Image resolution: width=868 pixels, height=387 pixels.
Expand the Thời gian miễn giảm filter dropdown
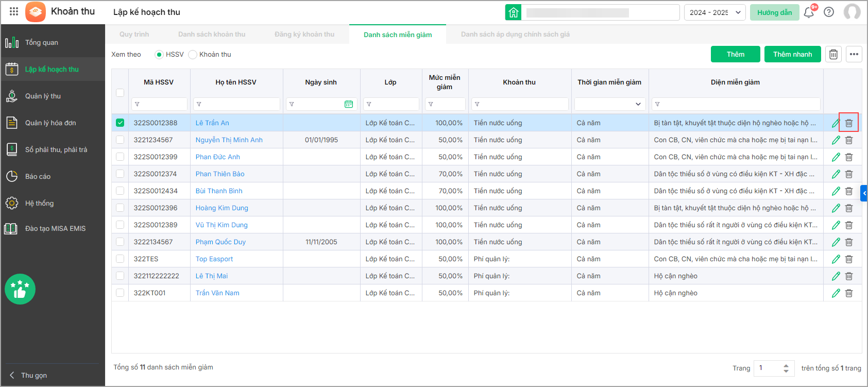coord(638,104)
